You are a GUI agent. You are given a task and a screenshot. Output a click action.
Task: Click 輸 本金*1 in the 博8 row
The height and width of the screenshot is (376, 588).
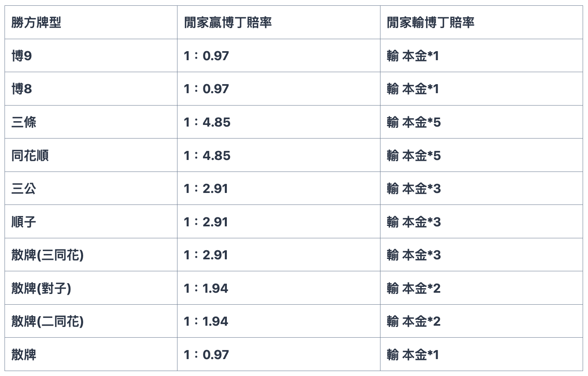tap(413, 89)
